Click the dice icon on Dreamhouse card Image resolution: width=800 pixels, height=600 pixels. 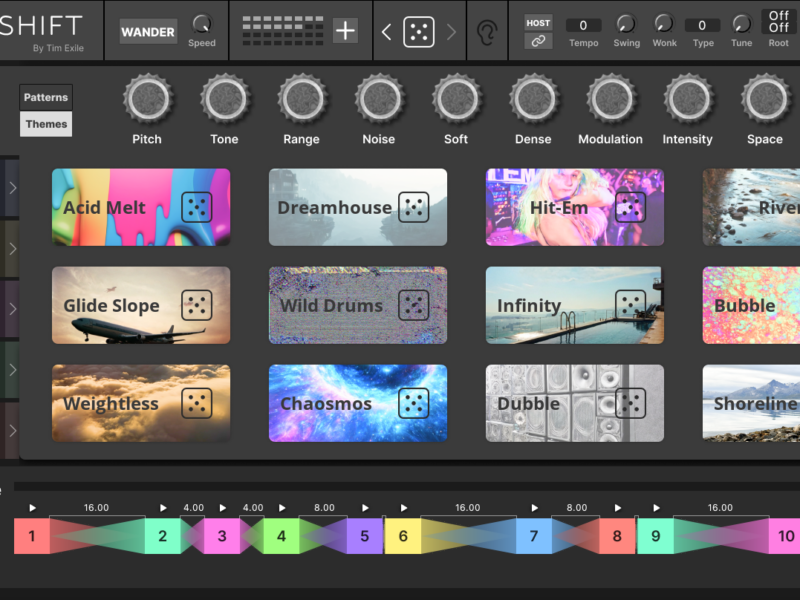click(x=414, y=208)
